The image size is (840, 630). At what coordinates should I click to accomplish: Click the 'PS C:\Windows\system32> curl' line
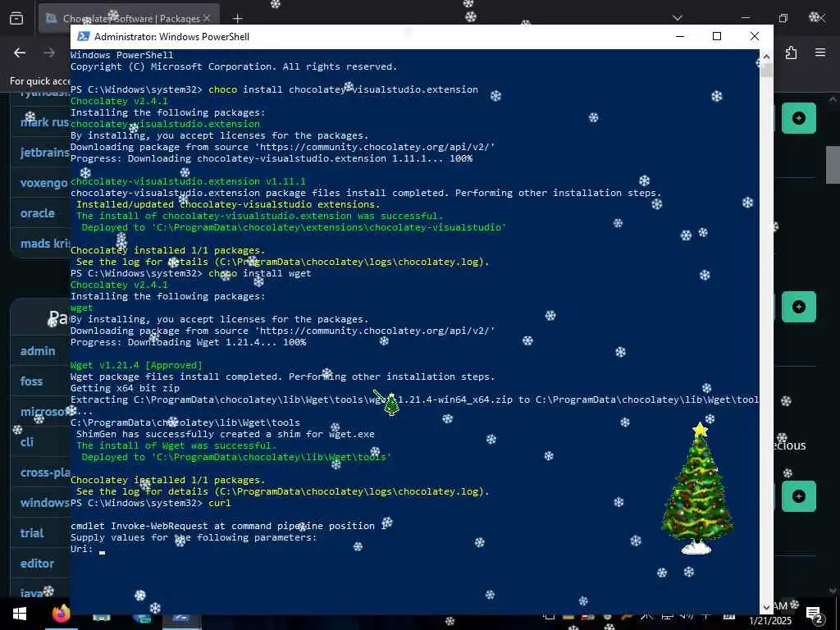[x=151, y=503]
